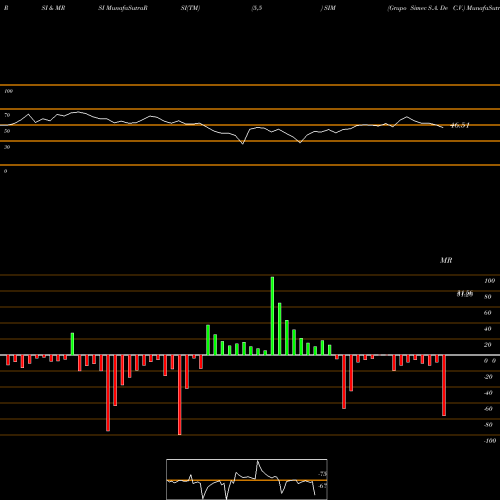Image resolution: width=500 pixels, height=500 pixels.
Task: Click the RSI current value 46.54
Action: (x=460, y=126)
